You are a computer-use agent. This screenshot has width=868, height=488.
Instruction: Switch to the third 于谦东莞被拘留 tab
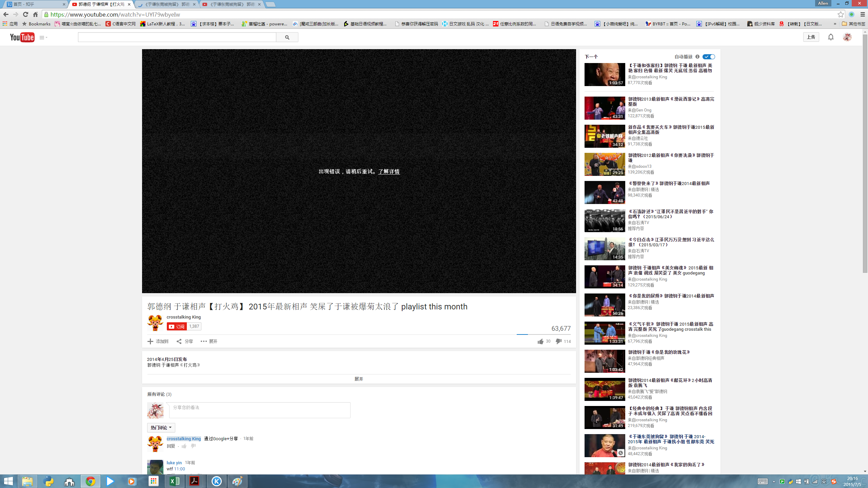click(167, 4)
